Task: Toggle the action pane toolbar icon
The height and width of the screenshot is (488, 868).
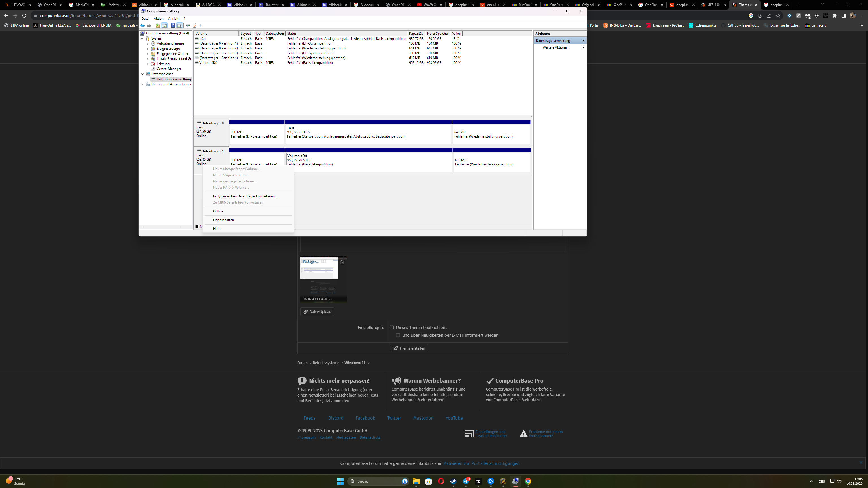Action: (x=180, y=26)
